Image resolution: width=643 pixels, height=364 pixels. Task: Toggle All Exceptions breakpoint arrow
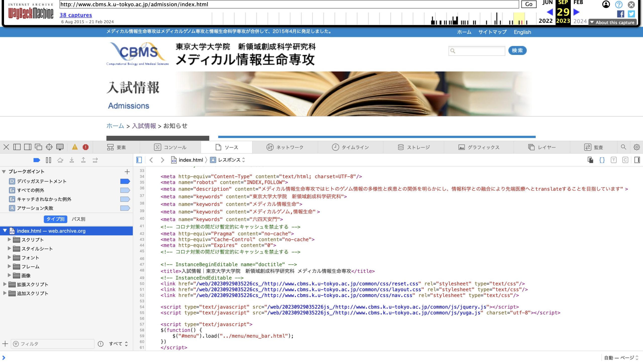click(x=125, y=190)
